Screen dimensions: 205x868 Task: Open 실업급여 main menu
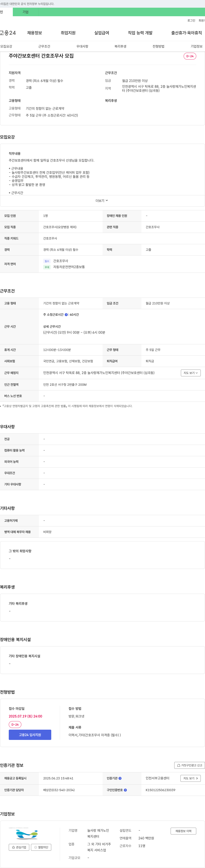click(102, 33)
